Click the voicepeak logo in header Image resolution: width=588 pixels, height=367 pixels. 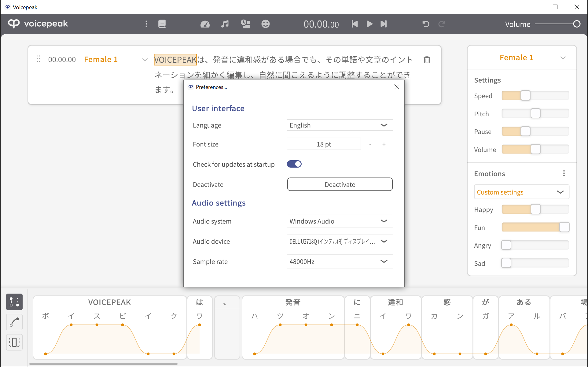point(38,24)
